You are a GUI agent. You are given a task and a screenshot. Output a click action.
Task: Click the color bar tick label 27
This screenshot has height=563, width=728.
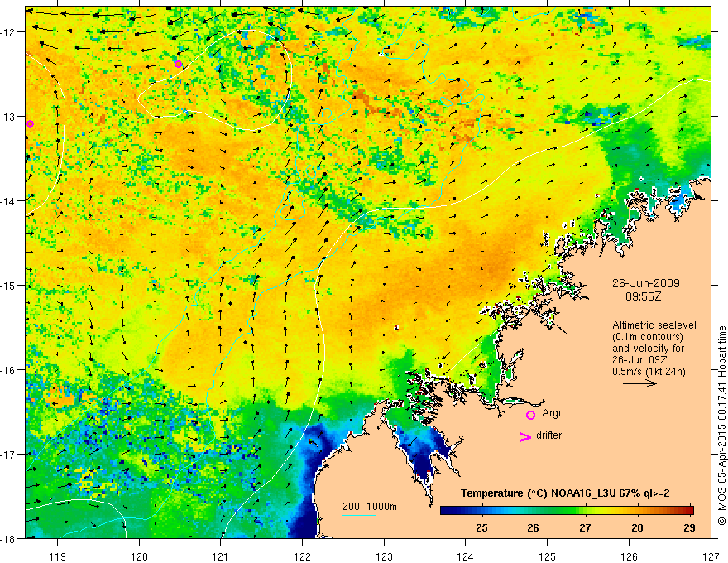[585, 527]
